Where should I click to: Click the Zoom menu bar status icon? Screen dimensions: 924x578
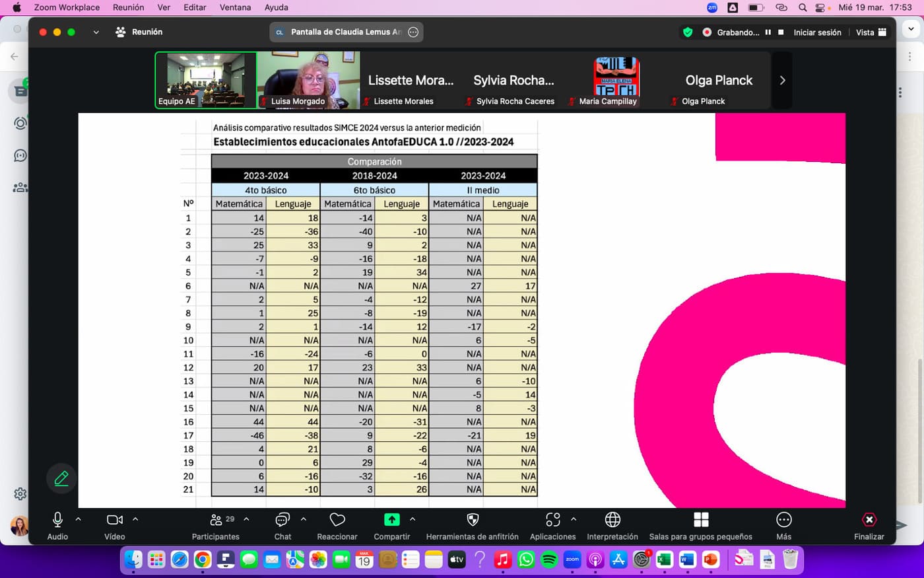[712, 7]
